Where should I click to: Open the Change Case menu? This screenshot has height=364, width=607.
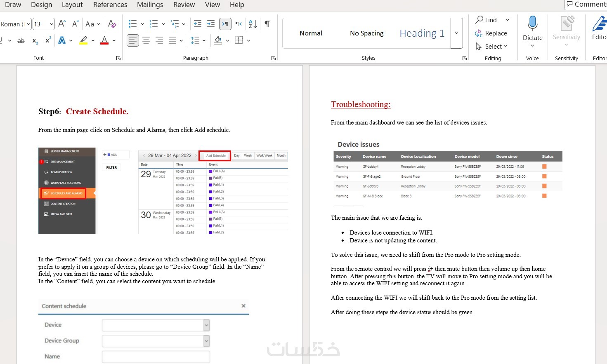click(x=92, y=24)
